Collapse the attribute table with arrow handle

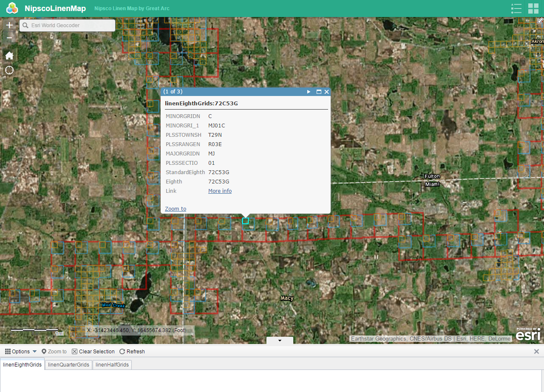tap(280, 341)
